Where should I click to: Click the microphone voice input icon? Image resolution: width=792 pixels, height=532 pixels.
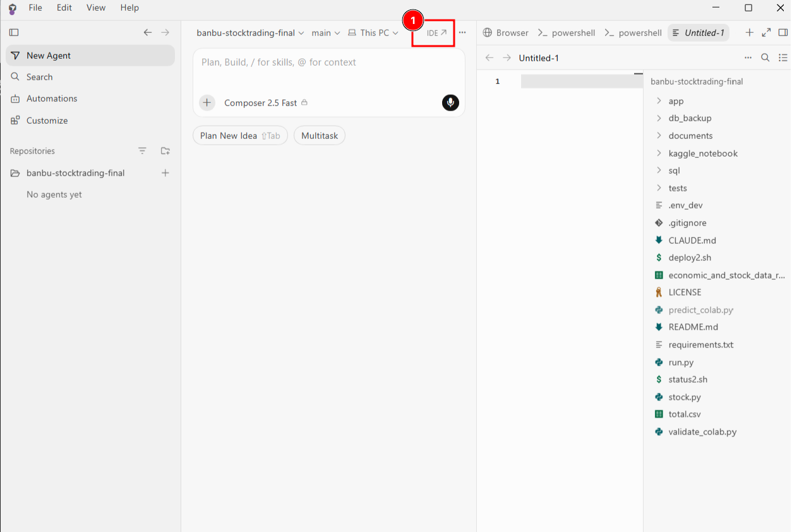tap(450, 103)
